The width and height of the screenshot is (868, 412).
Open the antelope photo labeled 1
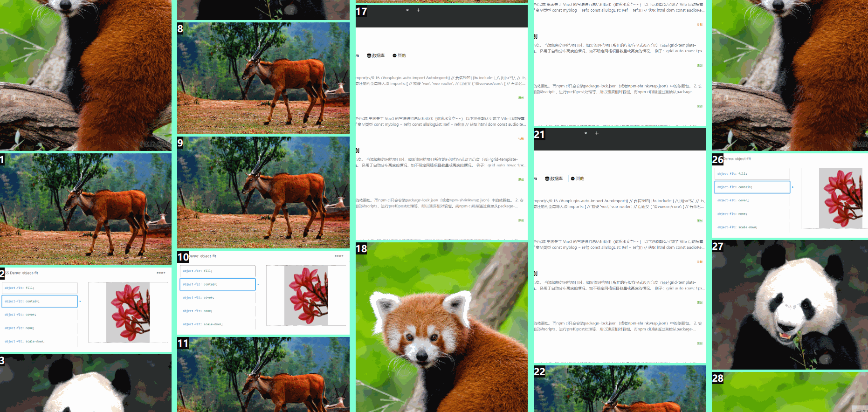(86, 209)
